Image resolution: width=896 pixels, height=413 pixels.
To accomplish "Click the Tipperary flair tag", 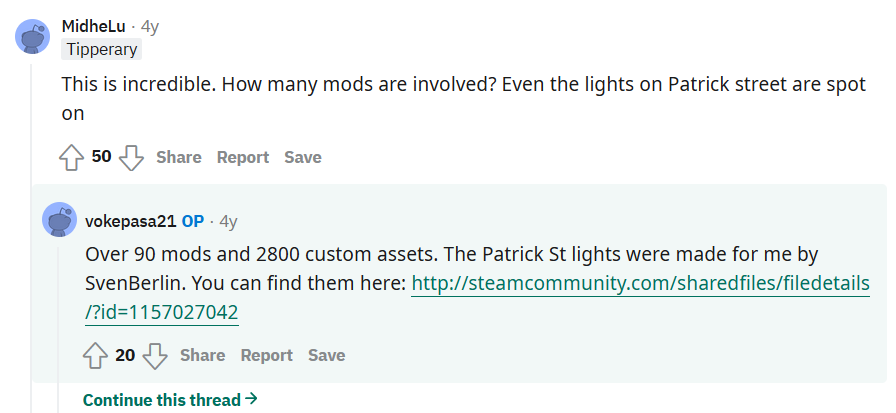I will point(102,49).
